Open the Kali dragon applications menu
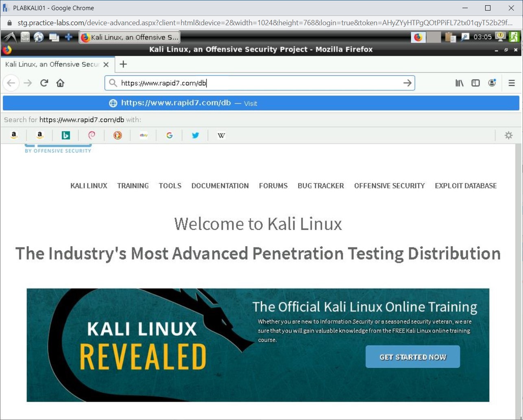The image size is (523, 420). (9, 37)
